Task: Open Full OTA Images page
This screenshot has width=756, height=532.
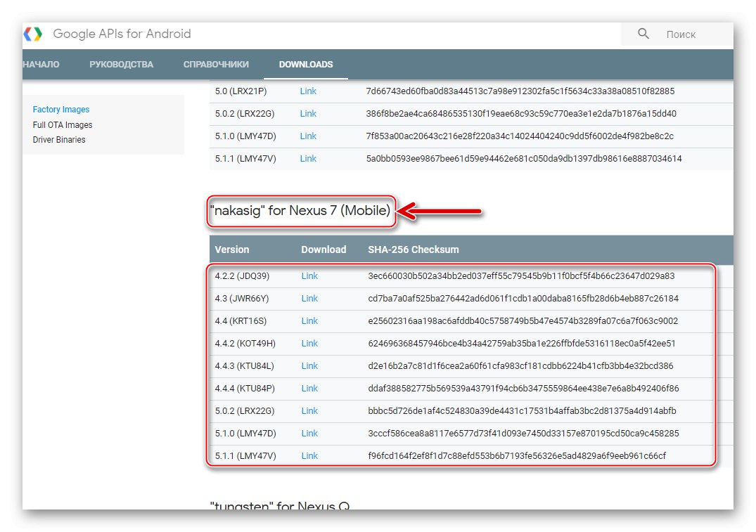Action: 63,124
